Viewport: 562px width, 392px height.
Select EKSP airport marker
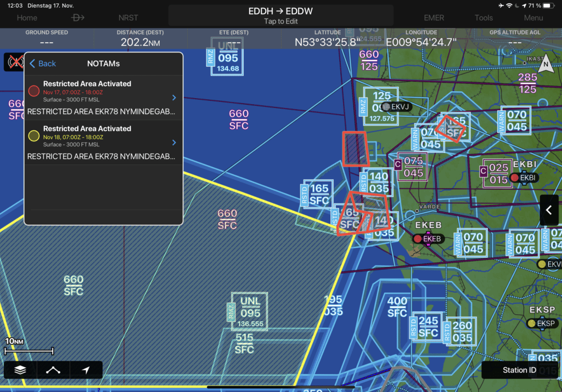(542, 323)
